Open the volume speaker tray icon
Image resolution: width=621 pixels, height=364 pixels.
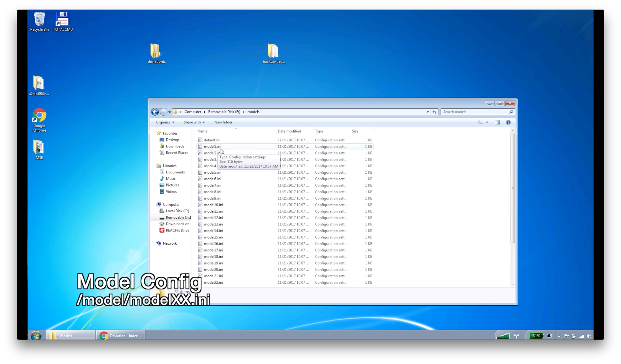589,336
